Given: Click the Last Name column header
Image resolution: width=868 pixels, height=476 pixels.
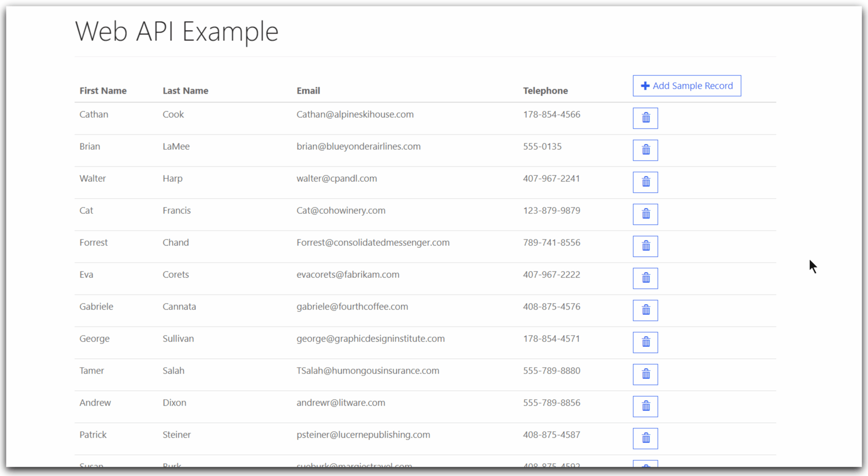Looking at the screenshot, I should [x=185, y=91].
